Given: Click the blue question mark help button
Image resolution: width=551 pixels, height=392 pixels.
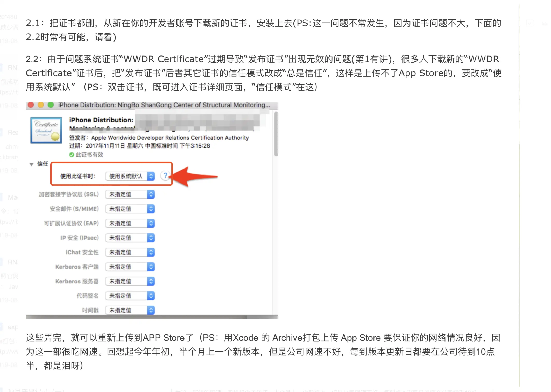Looking at the screenshot, I should coord(165,176).
